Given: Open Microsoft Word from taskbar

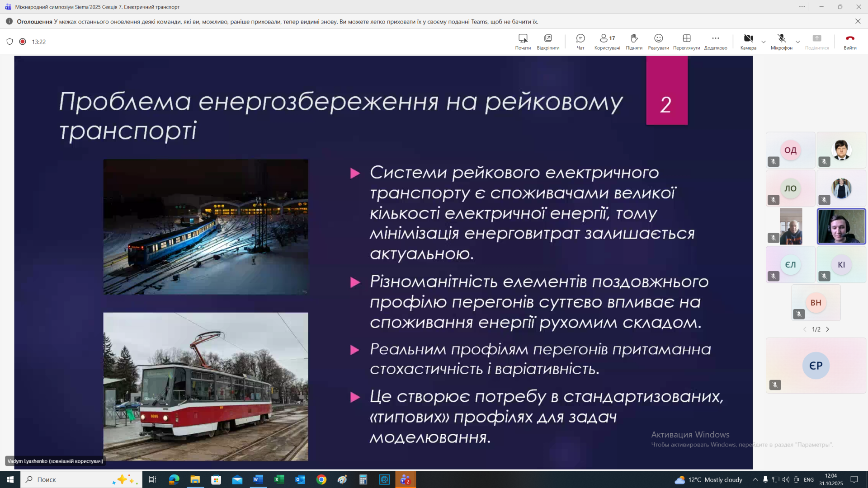Looking at the screenshot, I should [258, 479].
